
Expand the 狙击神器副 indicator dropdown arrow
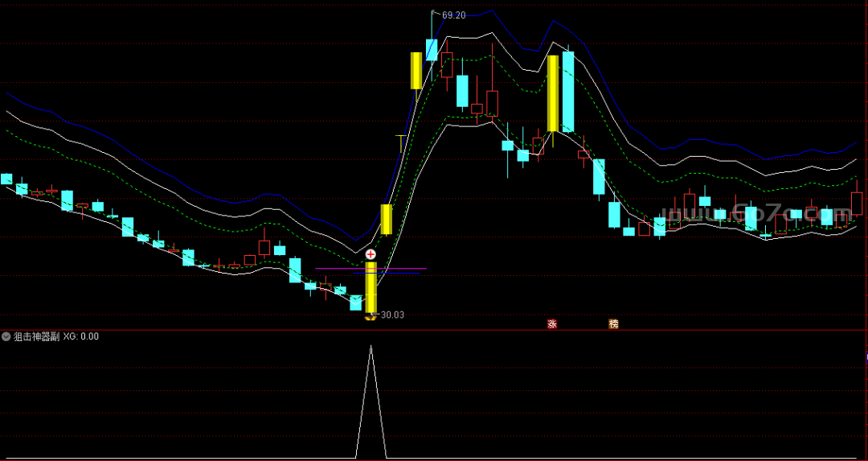[x=6, y=337]
